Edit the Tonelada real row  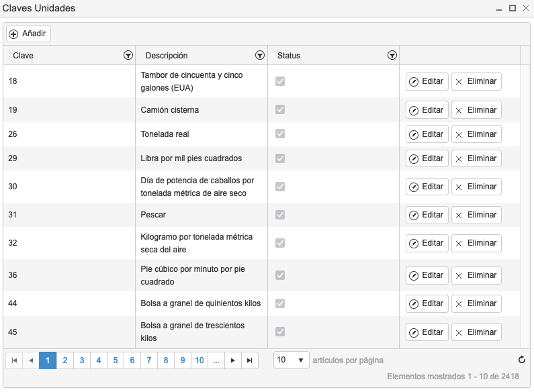click(x=427, y=134)
